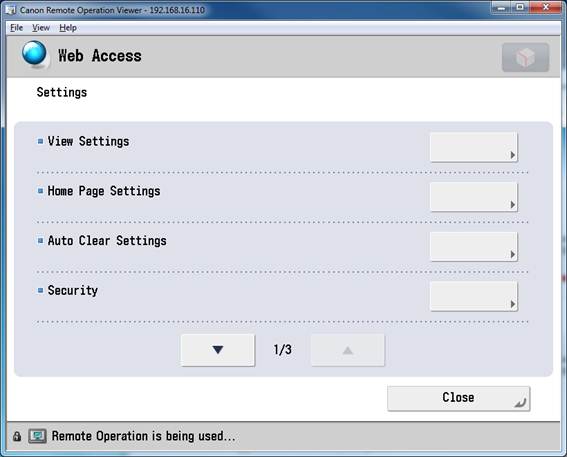Open Home Page Settings arrow button
Screen dimensions: 567x457
[x=473, y=197]
